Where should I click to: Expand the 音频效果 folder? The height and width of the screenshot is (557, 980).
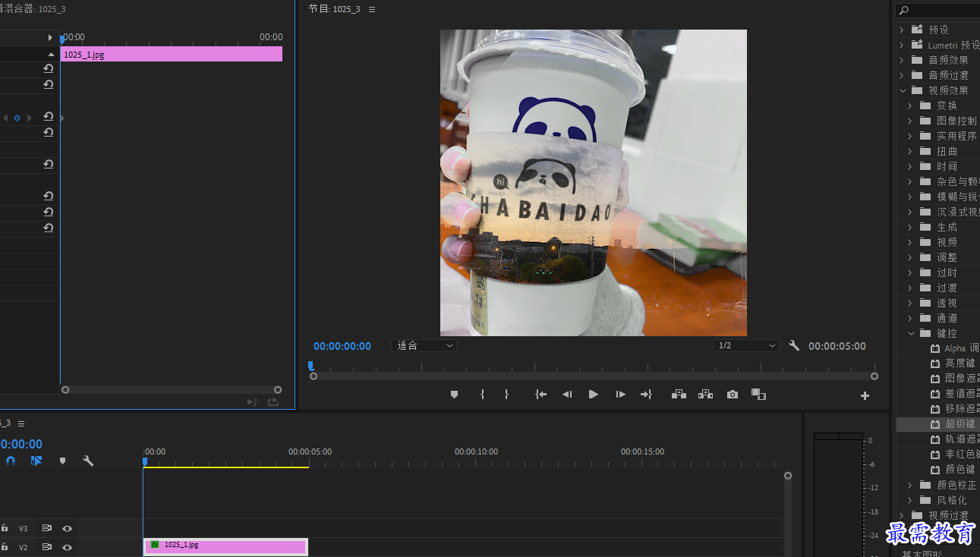tap(902, 60)
